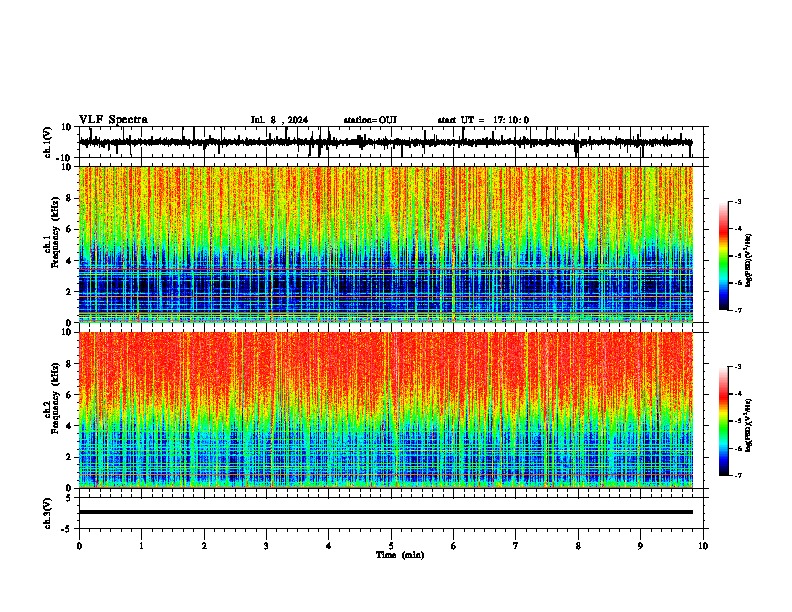The width and height of the screenshot is (792, 612).
Task: Click the flat black ch.3 voltage trace
Action: click(x=386, y=512)
